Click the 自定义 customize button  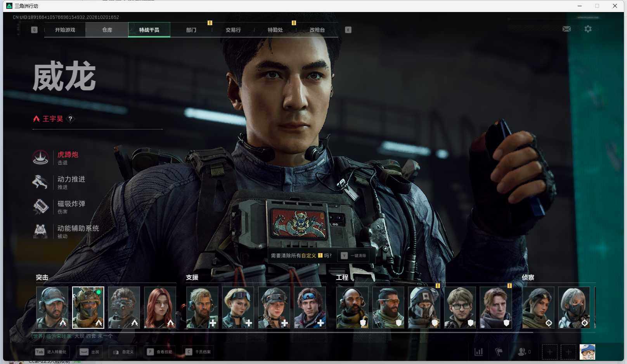click(x=123, y=352)
